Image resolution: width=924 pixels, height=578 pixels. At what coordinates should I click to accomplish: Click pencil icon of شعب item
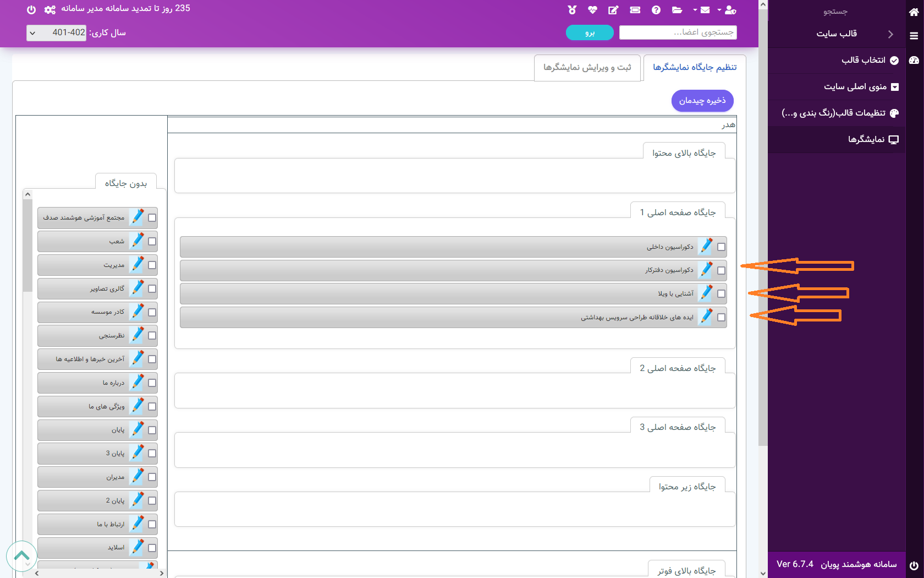coord(137,241)
